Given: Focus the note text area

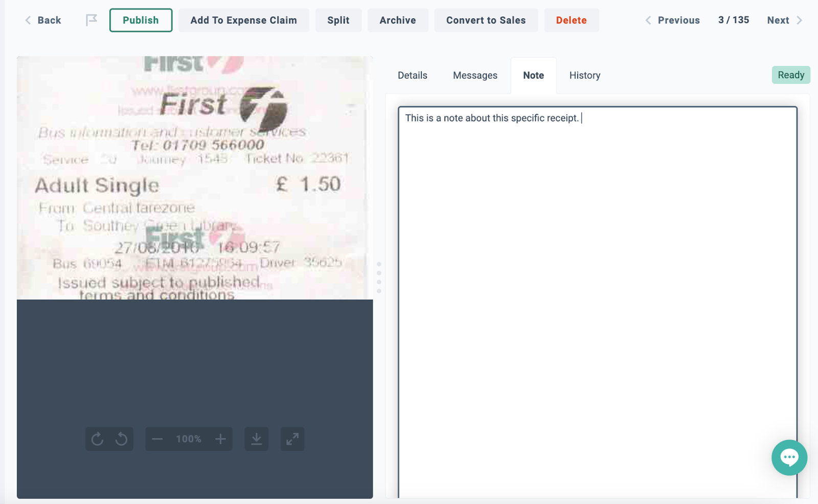Looking at the screenshot, I should 598,302.
